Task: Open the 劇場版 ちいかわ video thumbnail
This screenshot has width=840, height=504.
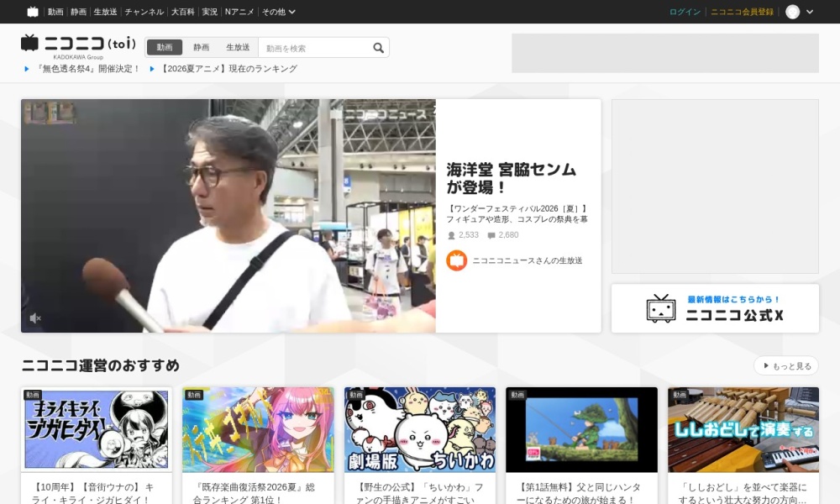Action: pos(420,429)
